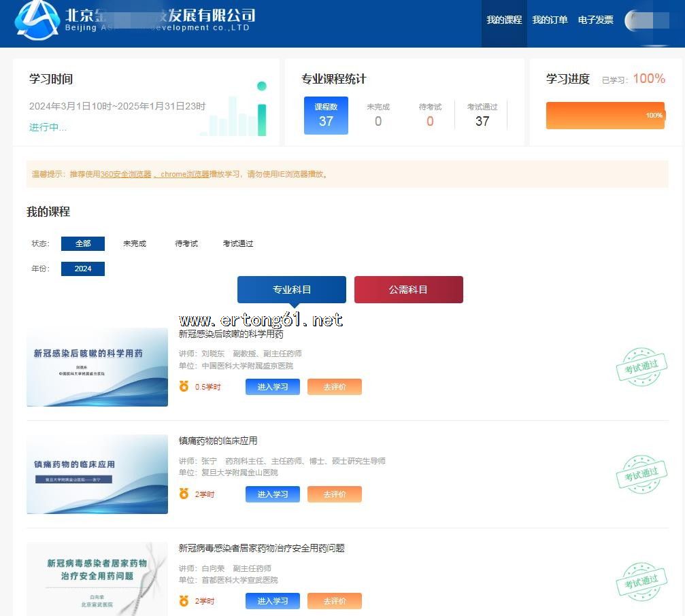685x616 pixels.
Task: Click 去评价 for 镇痛药物的临床应用
Action: [x=334, y=494]
